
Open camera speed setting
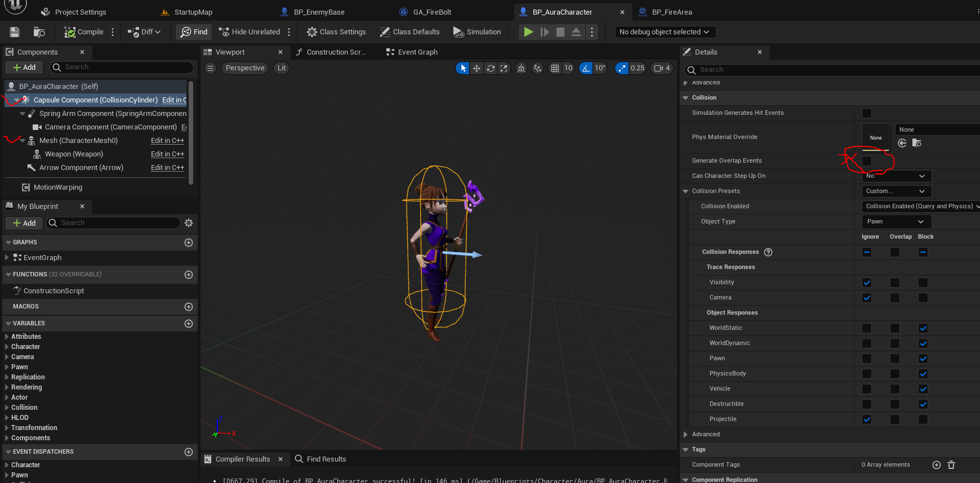coord(662,68)
